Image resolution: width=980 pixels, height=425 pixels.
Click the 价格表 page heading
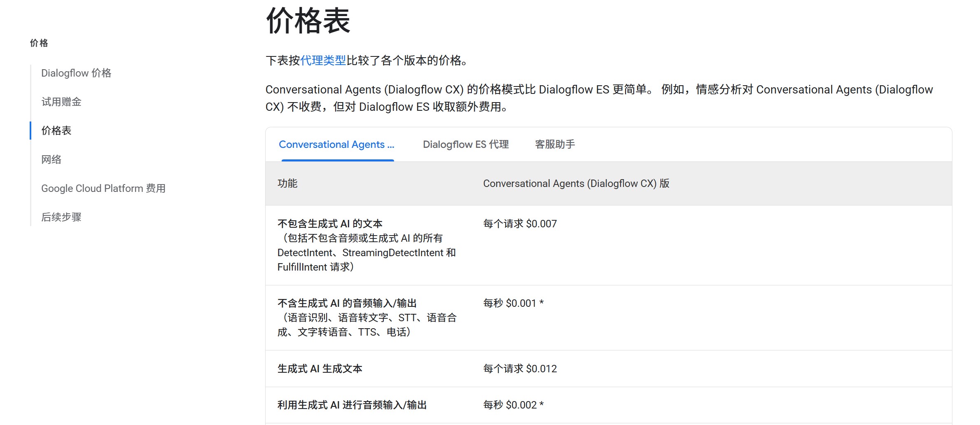point(308,21)
